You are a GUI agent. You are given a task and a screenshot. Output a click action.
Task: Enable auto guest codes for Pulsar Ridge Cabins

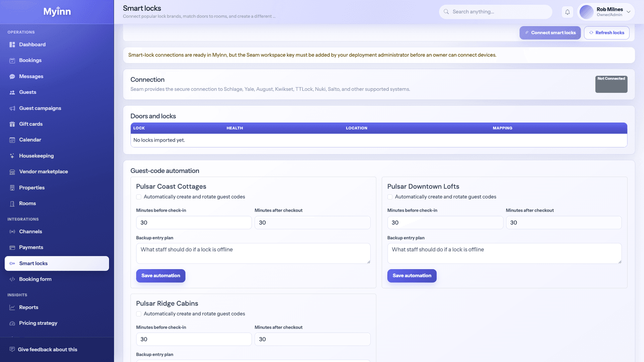pyautogui.click(x=138, y=314)
